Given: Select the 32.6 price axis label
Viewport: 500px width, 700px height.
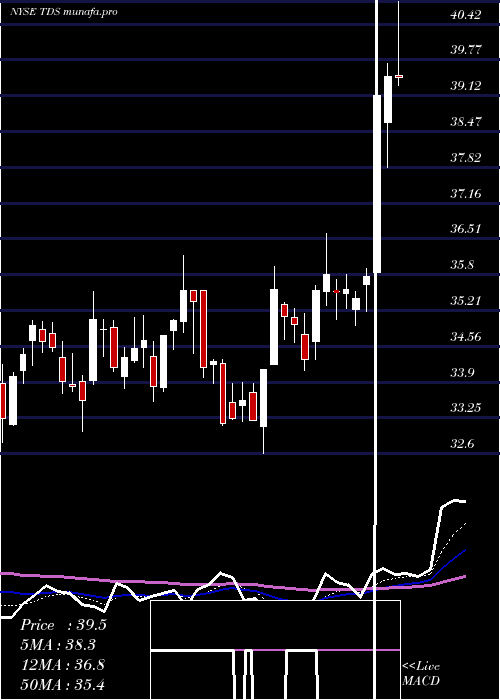Looking at the screenshot, I should coord(462,444).
